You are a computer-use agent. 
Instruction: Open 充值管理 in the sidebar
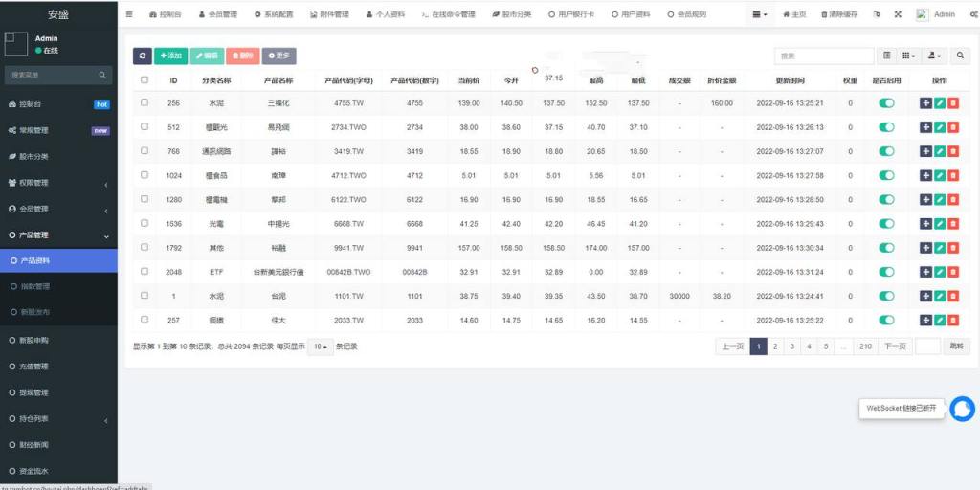pos(58,367)
